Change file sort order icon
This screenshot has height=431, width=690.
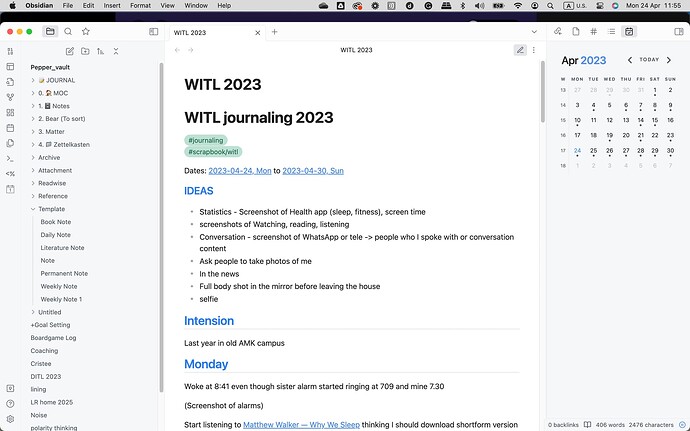pos(101,51)
